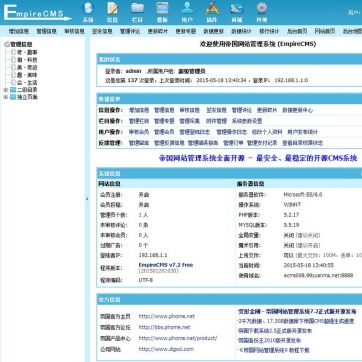
Task: Select 管理评论 in the top navigation bar
Action: (x=130, y=31)
